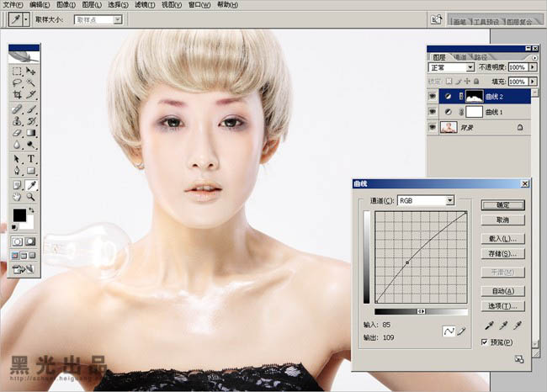Uncheck the 预览(P) checkbox
Screen dimensions: 547x392
[x=484, y=342]
